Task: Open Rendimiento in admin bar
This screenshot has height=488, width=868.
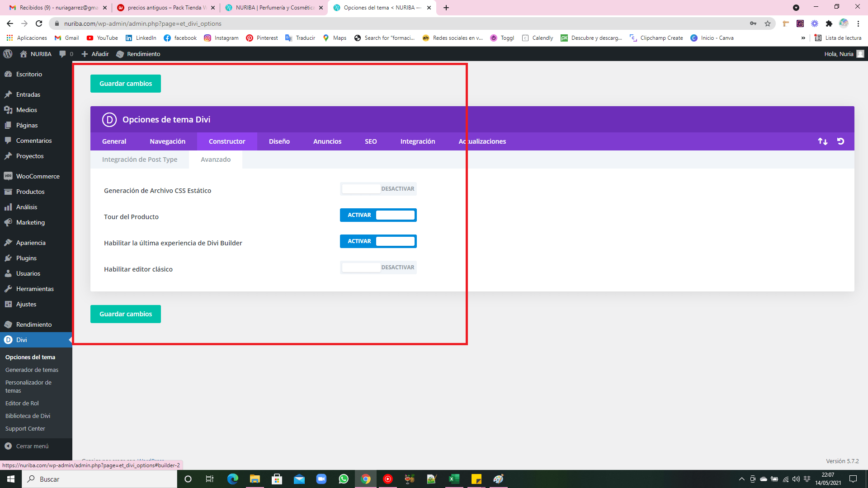Action: (x=138, y=54)
